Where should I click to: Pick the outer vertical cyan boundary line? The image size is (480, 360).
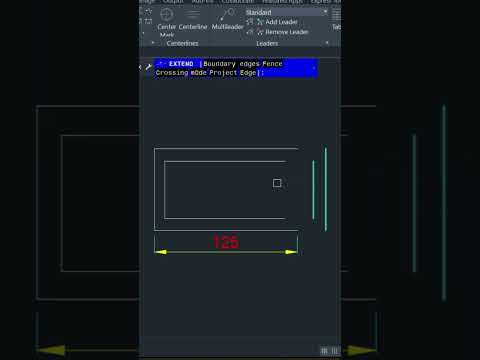tap(326, 189)
